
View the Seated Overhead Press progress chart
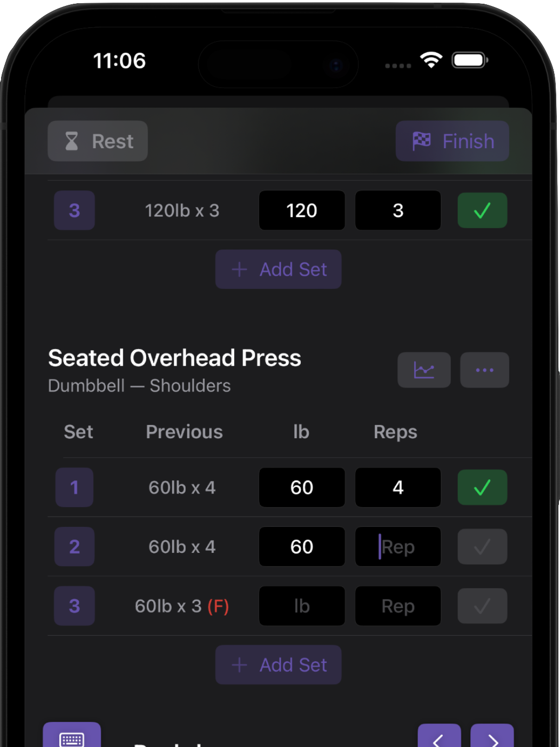tap(424, 370)
